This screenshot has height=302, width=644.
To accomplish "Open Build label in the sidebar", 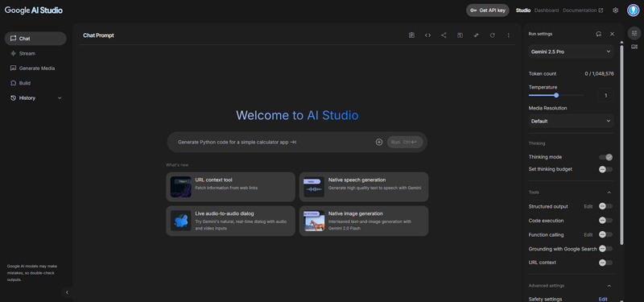I will (x=25, y=83).
